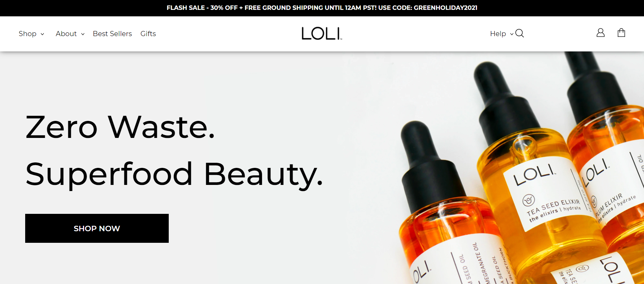Click the LOLI logo in header
This screenshot has width=644, height=284.
(x=322, y=34)
